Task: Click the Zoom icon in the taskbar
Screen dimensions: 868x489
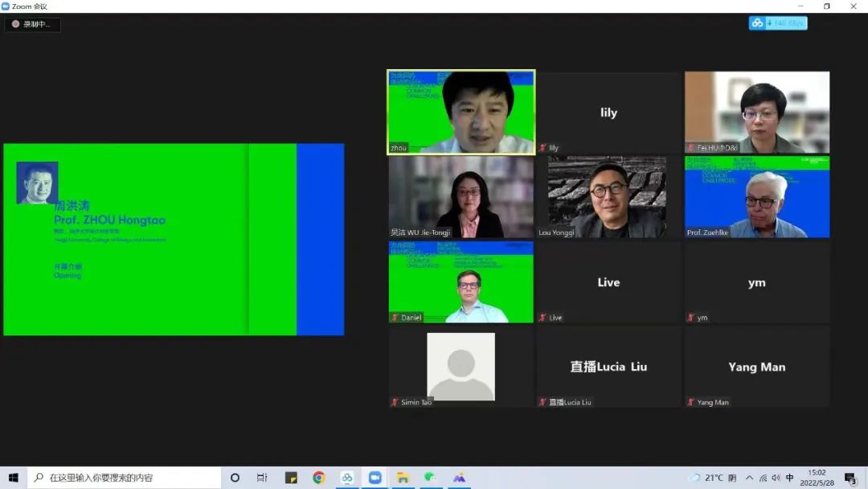Action: tap(375, 478)
